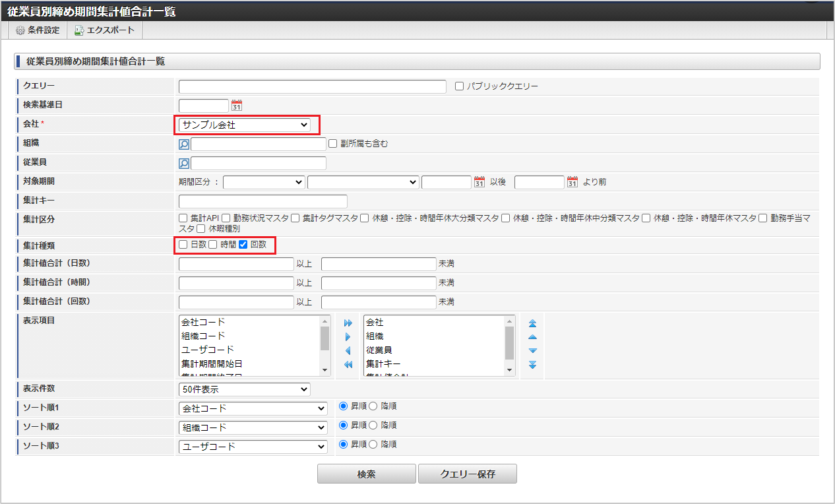Open the 条件設定 toolbar item
Viewport: 835px width, 504px height.
click(38, 30)
